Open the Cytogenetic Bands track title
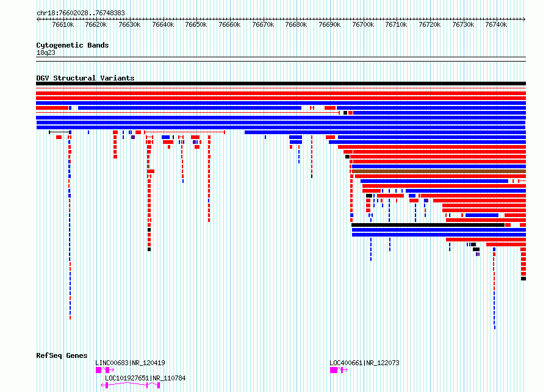 73,45
